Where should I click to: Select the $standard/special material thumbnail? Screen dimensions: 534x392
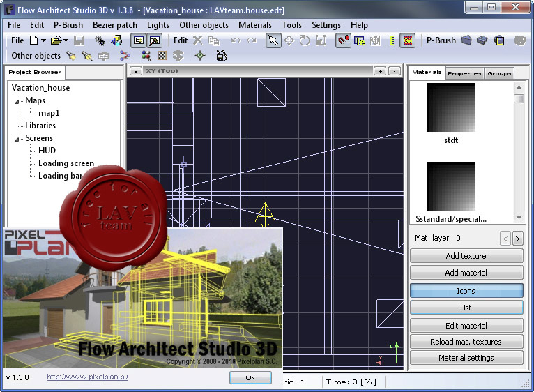tap(451, 186)
